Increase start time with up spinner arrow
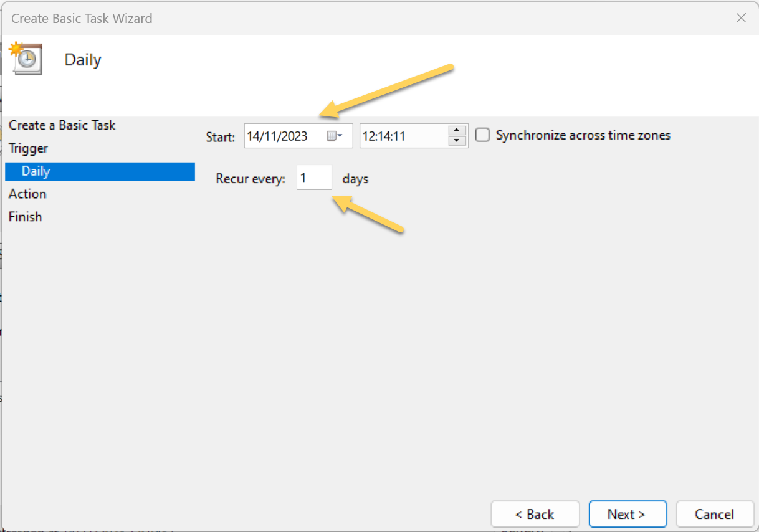Image resolution: width=759 pixels, height=532 pixels. [x=458, y=130]
